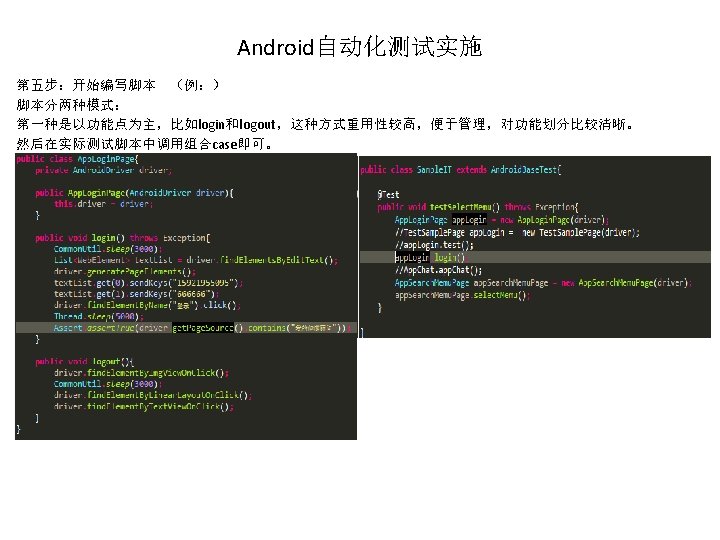Click the line with "driver.findElementsByEditText();"
The image size is (720, 540).
click(196, 260)
